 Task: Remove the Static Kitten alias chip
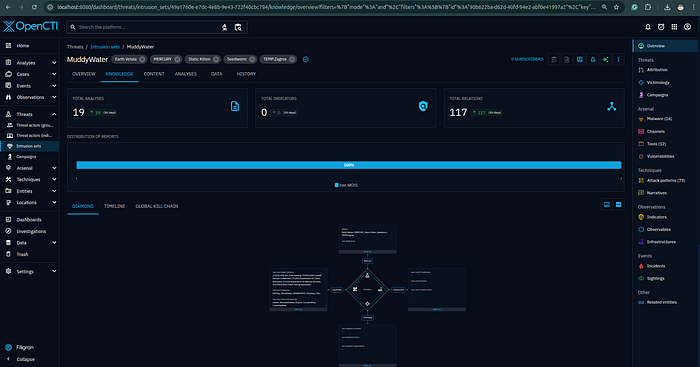pyautogui.click(x=216, y=59)
